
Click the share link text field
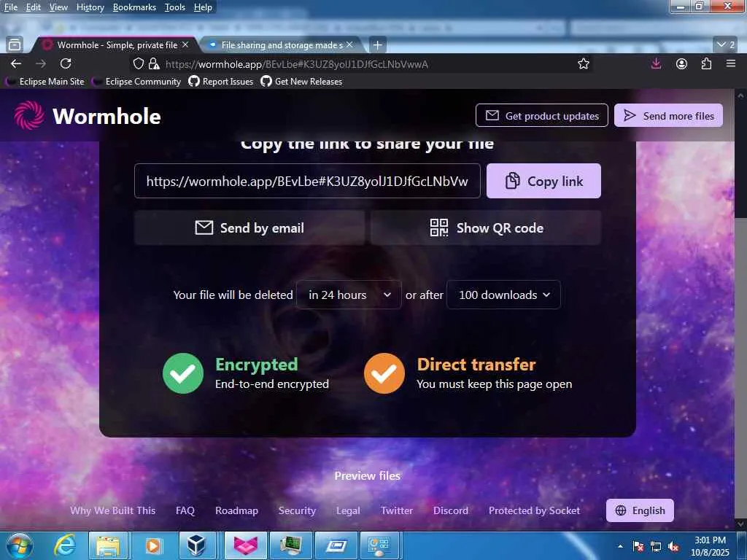tap(307, 181)
